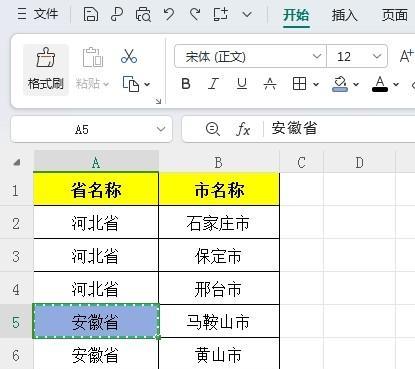Toggle italic formatting
This screenshot has width=415, height=369.
pyautogui.click(x=213, y=84)
